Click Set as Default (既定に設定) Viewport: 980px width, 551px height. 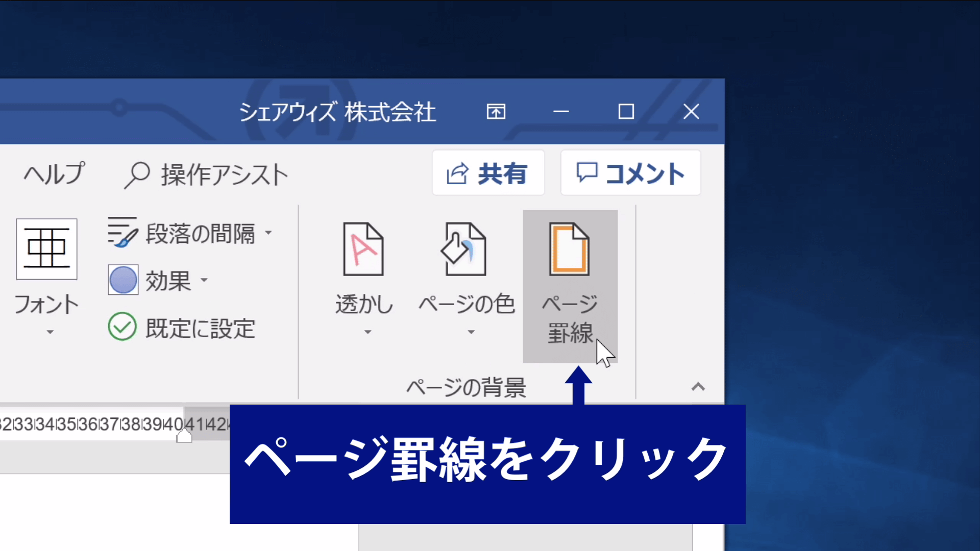[182, 328]
